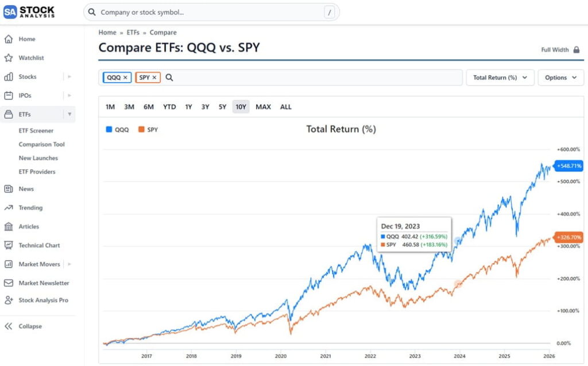Switch chart to 1Y range
This screenshot has width=588, height=366.
188,107
